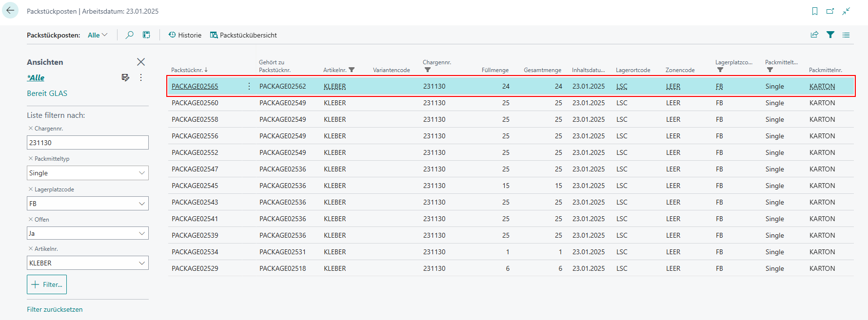Click Filter zurücksetzen link
Screen dimensions: 868x320
(55, 309)
